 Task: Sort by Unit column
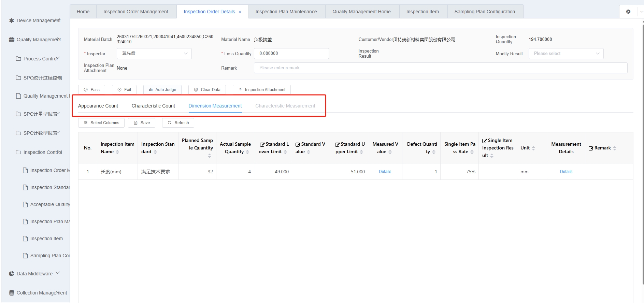[533, 148]
